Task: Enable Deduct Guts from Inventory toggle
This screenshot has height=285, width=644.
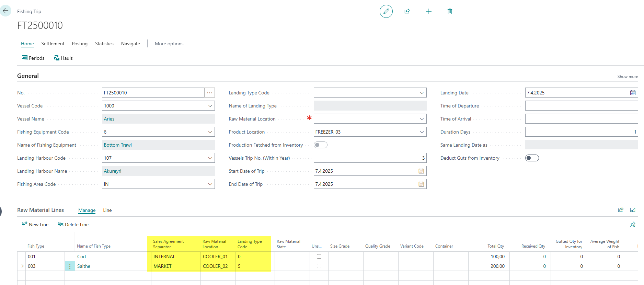Action: click(532, 158)
